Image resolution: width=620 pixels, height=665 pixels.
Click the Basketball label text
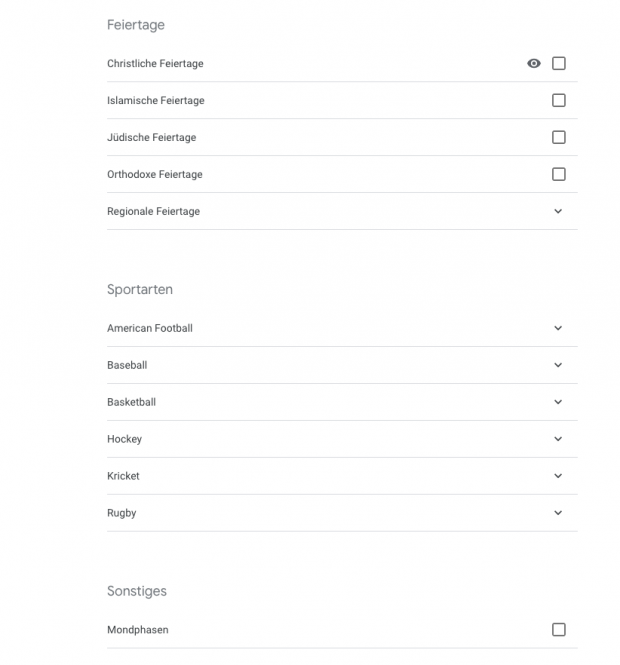[131, 402]
